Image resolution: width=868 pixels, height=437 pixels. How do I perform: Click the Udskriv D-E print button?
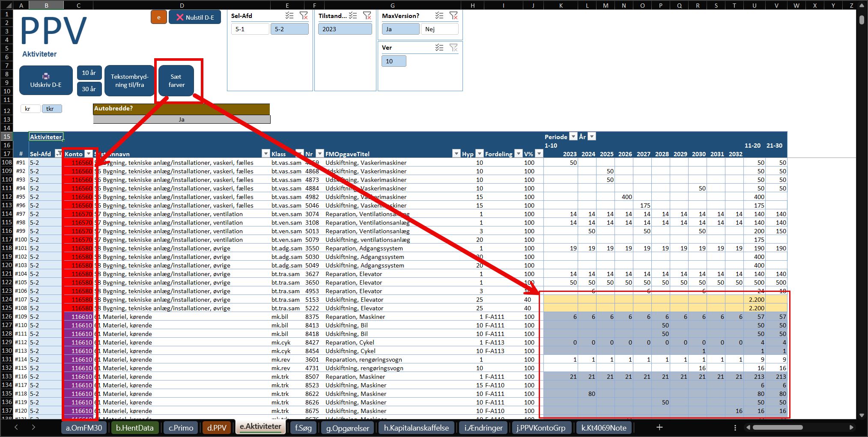click(x=46, y=80)
